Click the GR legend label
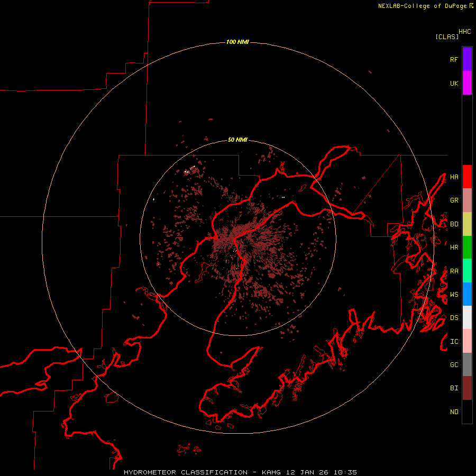Screen dimensions: 476x476 click(x=454, y=200)
